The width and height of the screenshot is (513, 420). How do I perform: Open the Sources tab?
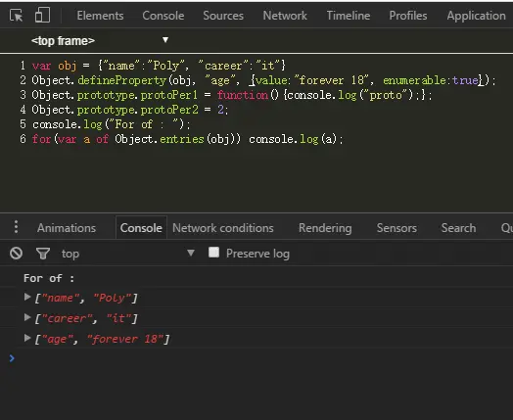223,16
